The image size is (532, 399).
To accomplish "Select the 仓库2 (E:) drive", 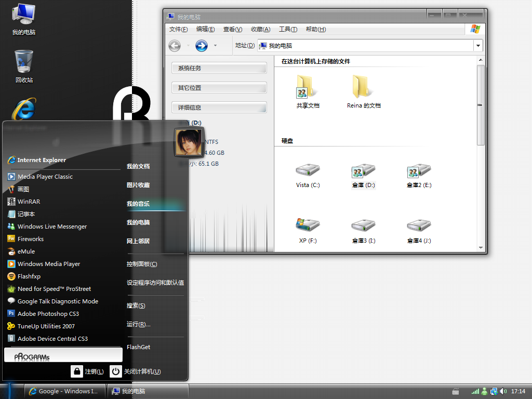I will [x=419, y=176].
